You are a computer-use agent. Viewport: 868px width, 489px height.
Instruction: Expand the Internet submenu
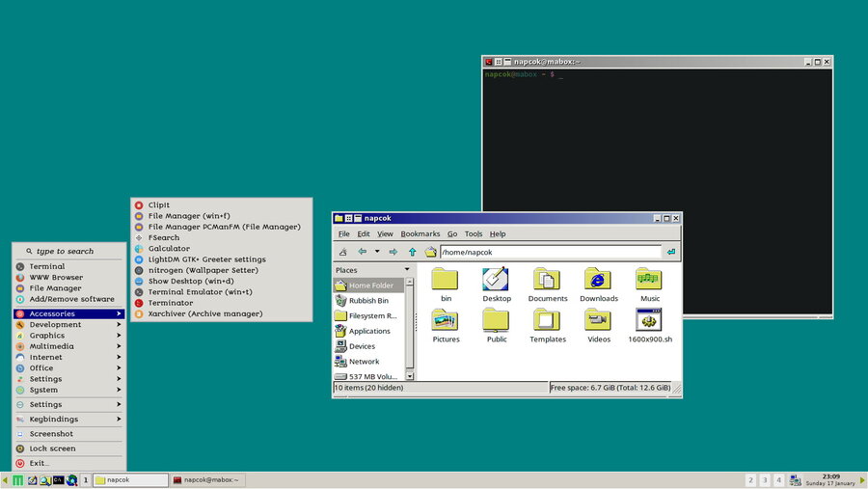pos(69,357)
